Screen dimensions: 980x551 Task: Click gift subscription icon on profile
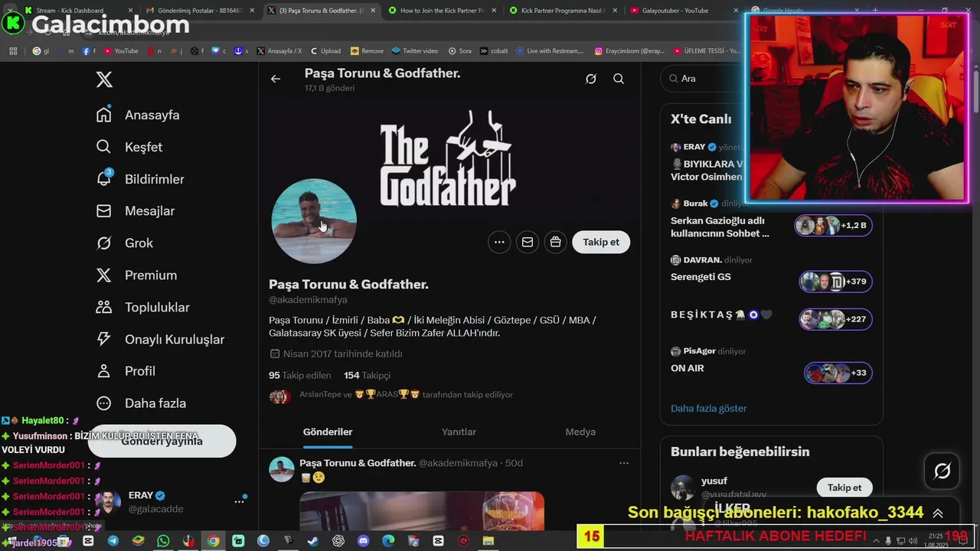[x=555, y=242]
